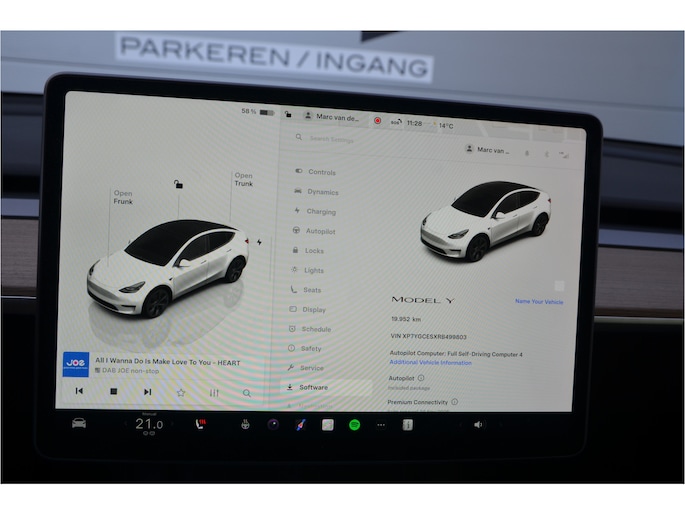Go to the previous track

click(x=79, y=392)
